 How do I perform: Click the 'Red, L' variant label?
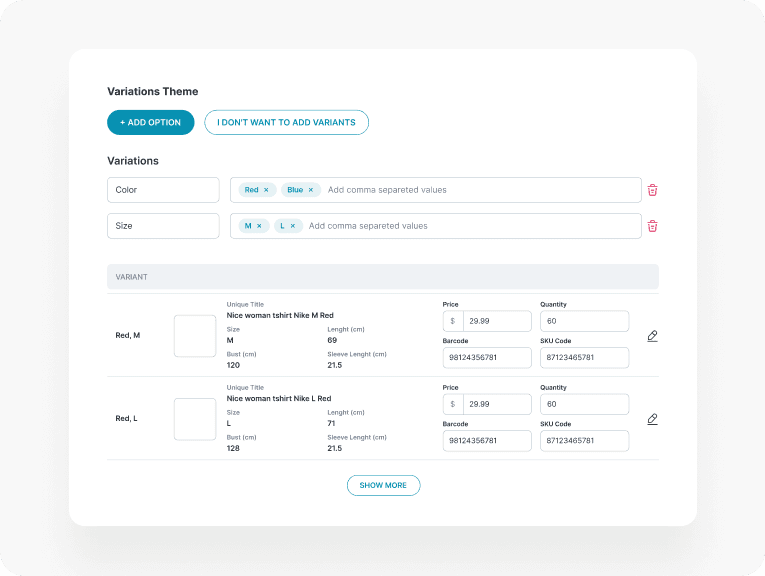click(x=126, y=418)
